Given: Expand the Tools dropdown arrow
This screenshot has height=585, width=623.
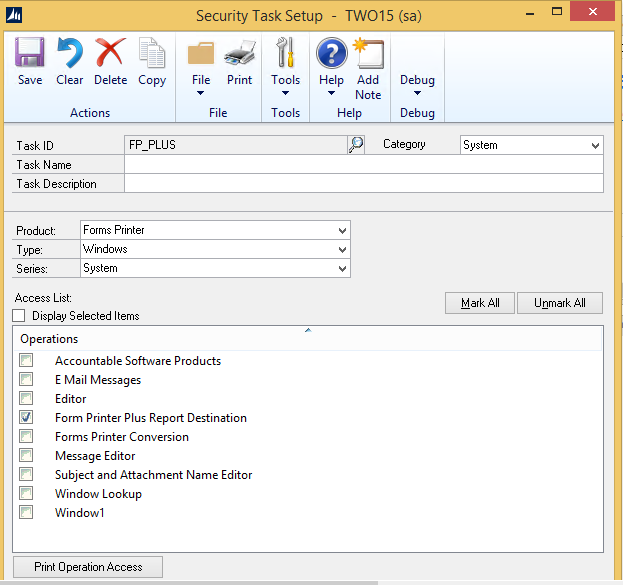Looking at the screenshot, I should point(285,93).
